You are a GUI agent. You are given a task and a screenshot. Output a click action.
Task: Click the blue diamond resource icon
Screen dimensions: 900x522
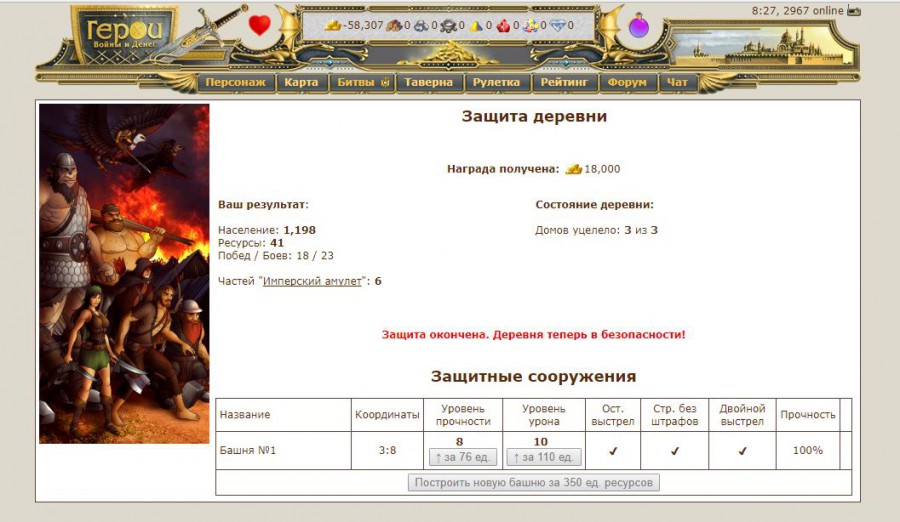point(558,25)
